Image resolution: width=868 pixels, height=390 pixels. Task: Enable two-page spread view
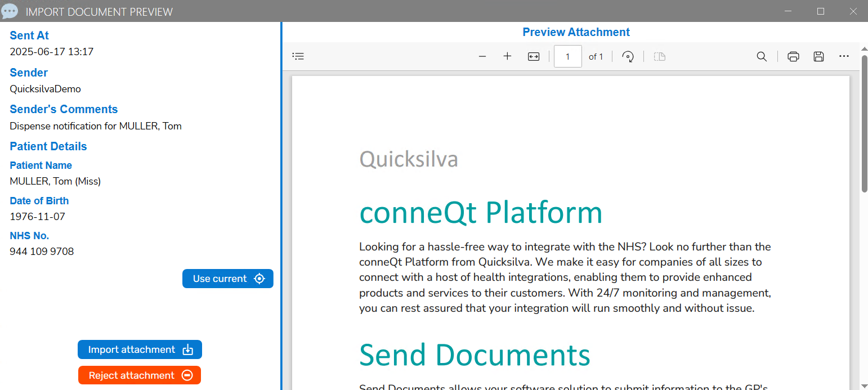tap(659, 56)
